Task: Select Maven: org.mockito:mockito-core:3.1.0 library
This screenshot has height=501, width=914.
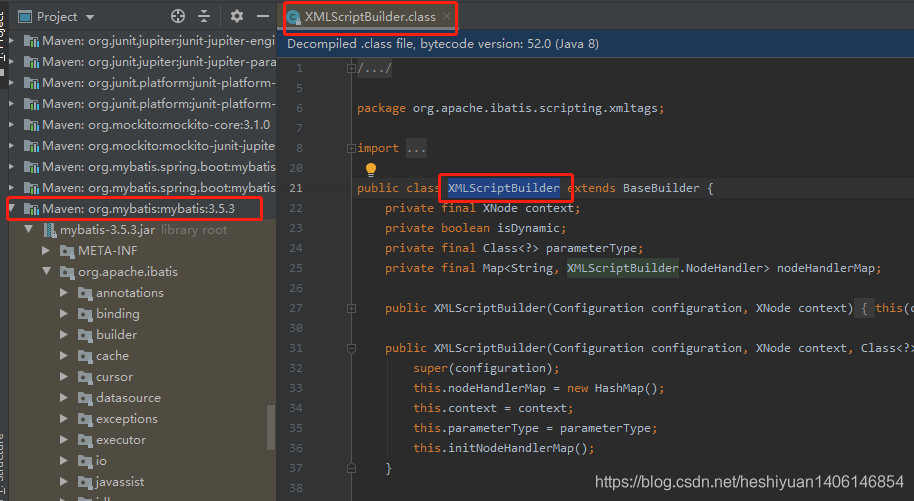Action: [156, 125]
